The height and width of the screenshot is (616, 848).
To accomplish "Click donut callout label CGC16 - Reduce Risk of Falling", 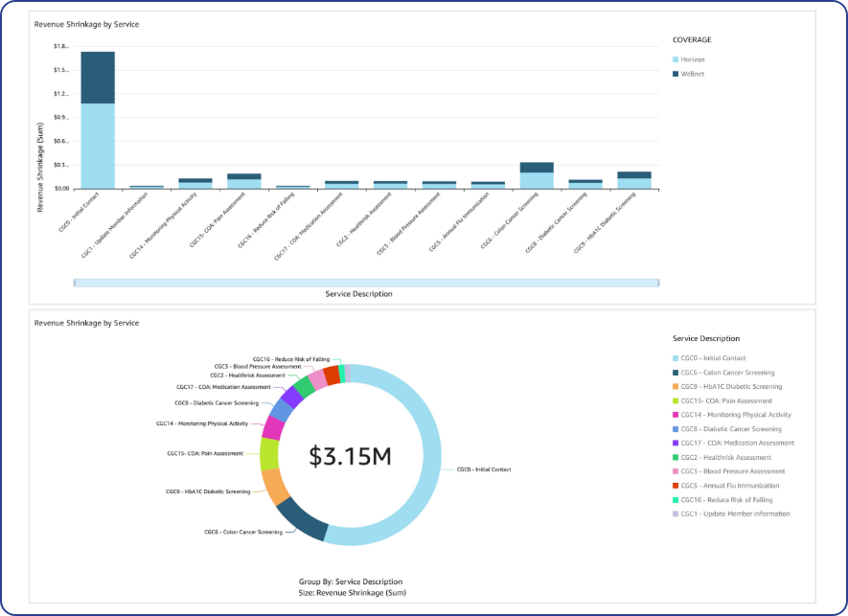I will tap(291, 359).
